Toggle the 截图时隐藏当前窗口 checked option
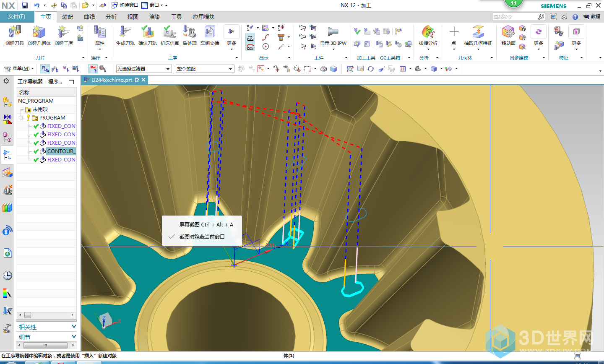 tap(202, 237)
